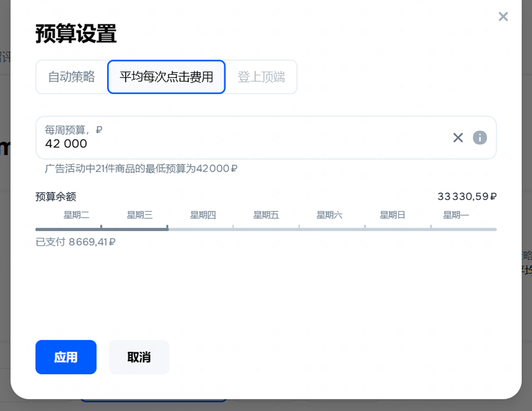The height and width of the screenshot is (411, 532).
Task: Focus the 每周预算 input showing 42 000
Action: (x=242, y=143)
